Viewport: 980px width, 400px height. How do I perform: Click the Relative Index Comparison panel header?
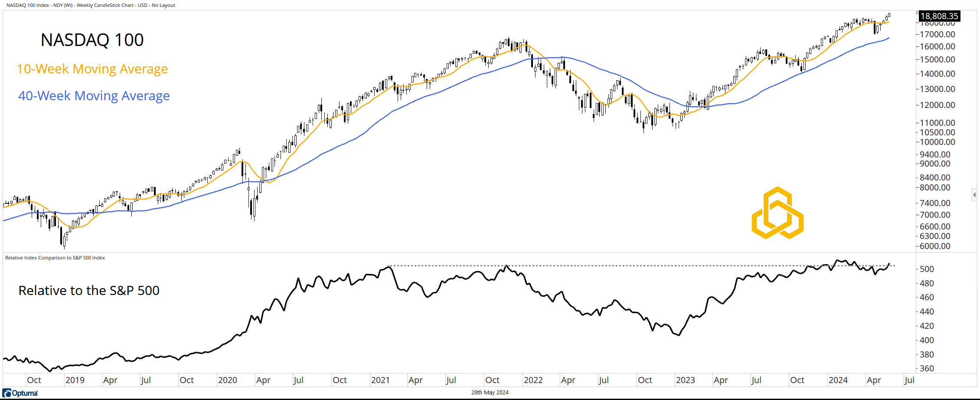pyautogui.click(x=55, y=258)
